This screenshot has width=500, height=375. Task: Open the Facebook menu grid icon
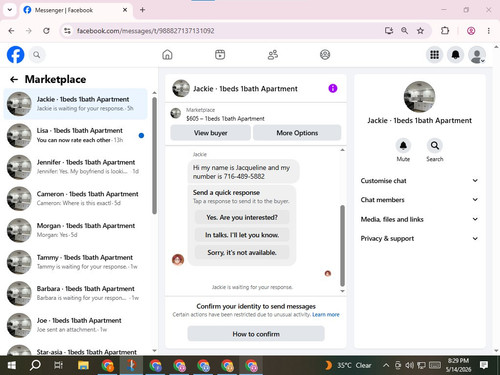coord(434,55)
